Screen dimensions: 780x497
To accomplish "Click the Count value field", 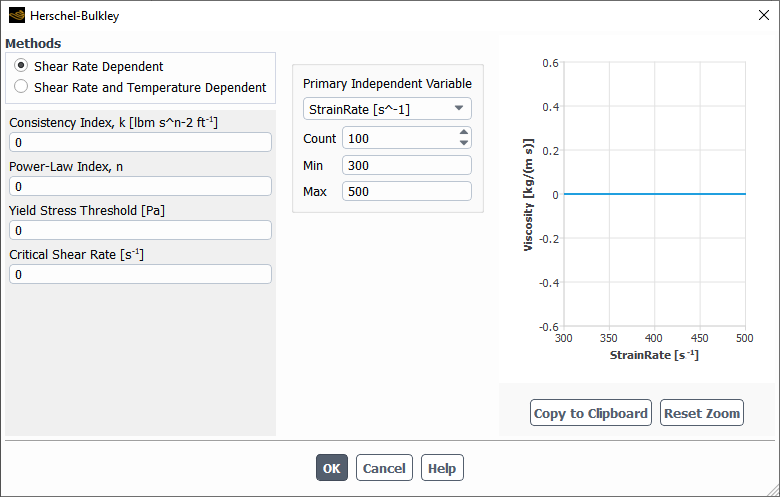I will tap(398, 138).
